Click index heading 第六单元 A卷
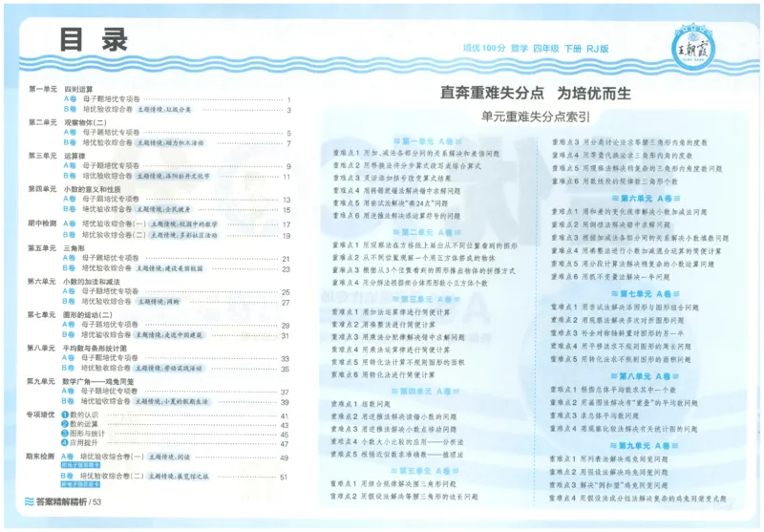Viewport: 764px width, 532px height. 647,199
